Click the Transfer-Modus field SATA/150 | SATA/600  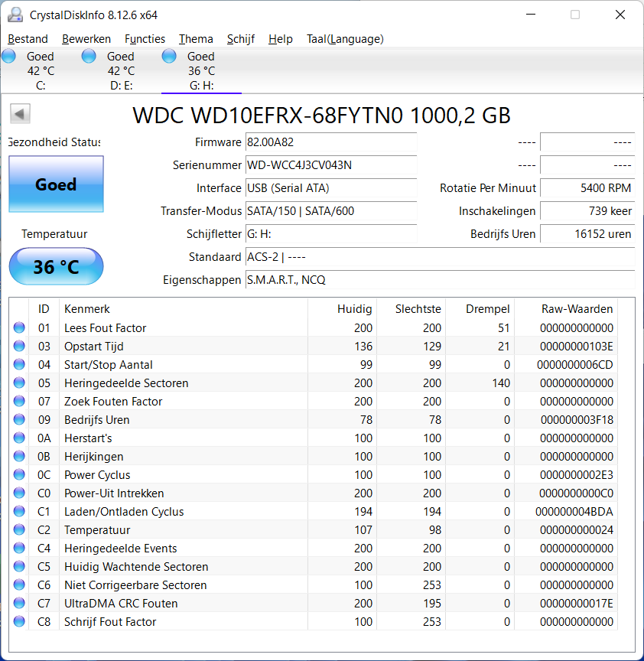pos(331,211)
